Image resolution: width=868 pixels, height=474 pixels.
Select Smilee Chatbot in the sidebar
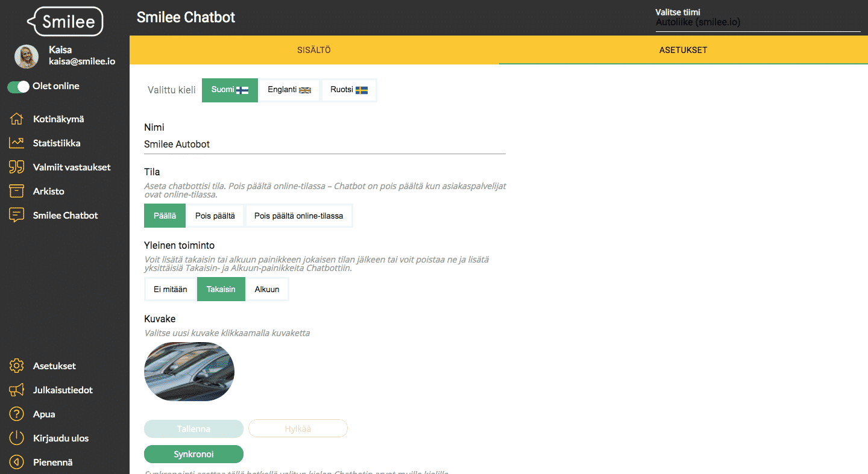(x=65, y=216)
